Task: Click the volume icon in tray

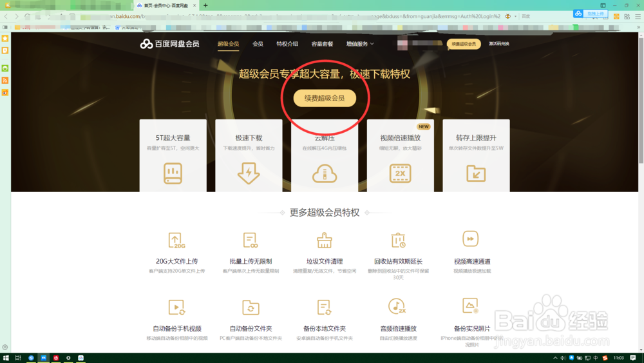Action: tap(563, 358)
